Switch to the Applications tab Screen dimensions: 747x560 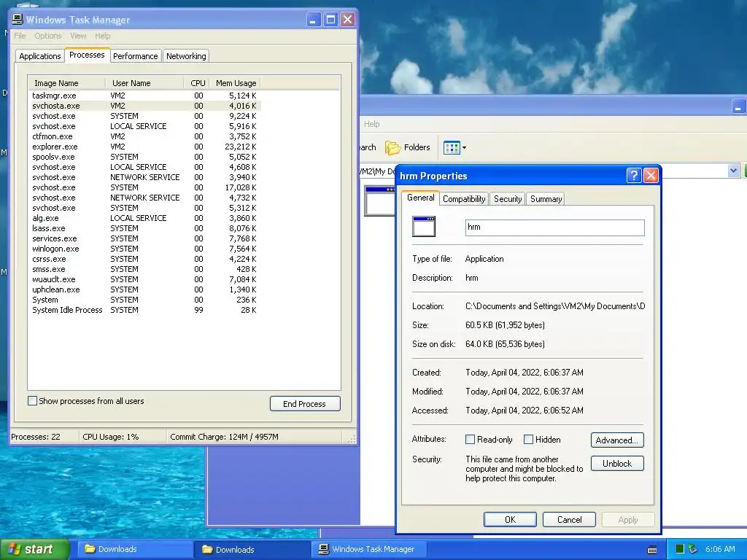[x=40, y=56]
